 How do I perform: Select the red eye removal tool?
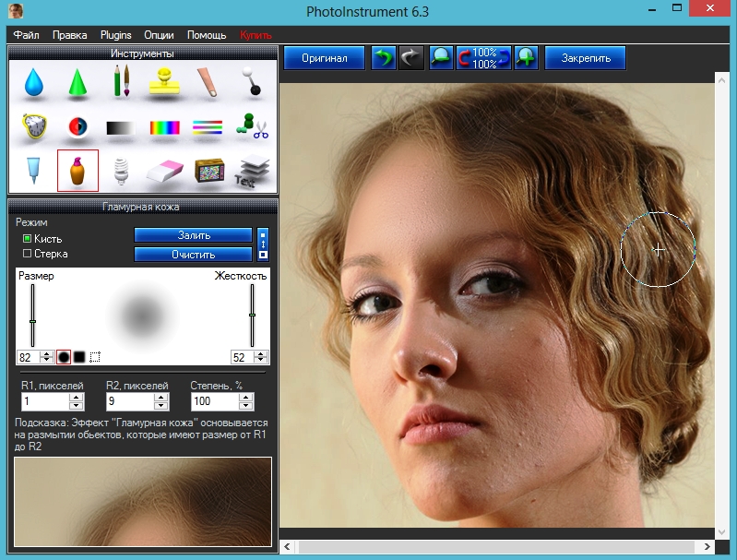[x=77, y=127]
